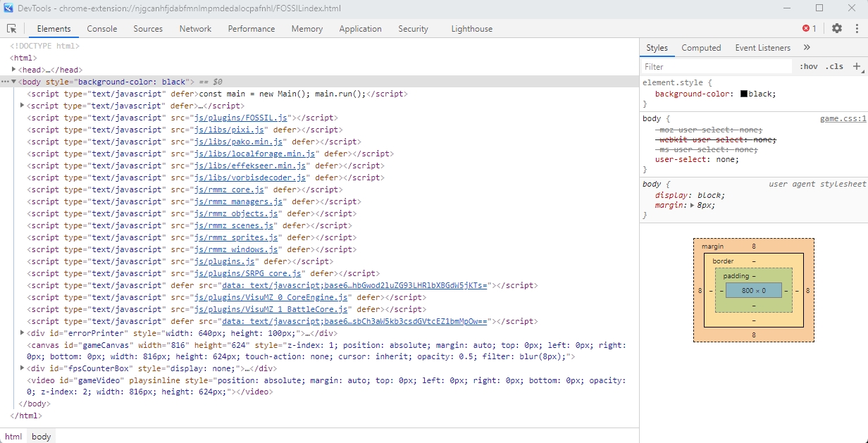Viewport: 868px width, 443px height.
Task: Open the Network tab
Action: pos(195,29)
